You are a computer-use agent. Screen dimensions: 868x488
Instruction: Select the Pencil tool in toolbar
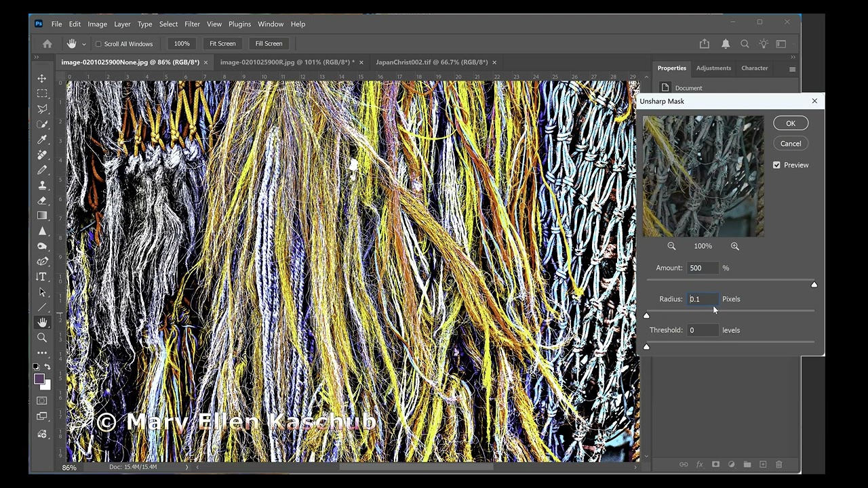[42, 170]
